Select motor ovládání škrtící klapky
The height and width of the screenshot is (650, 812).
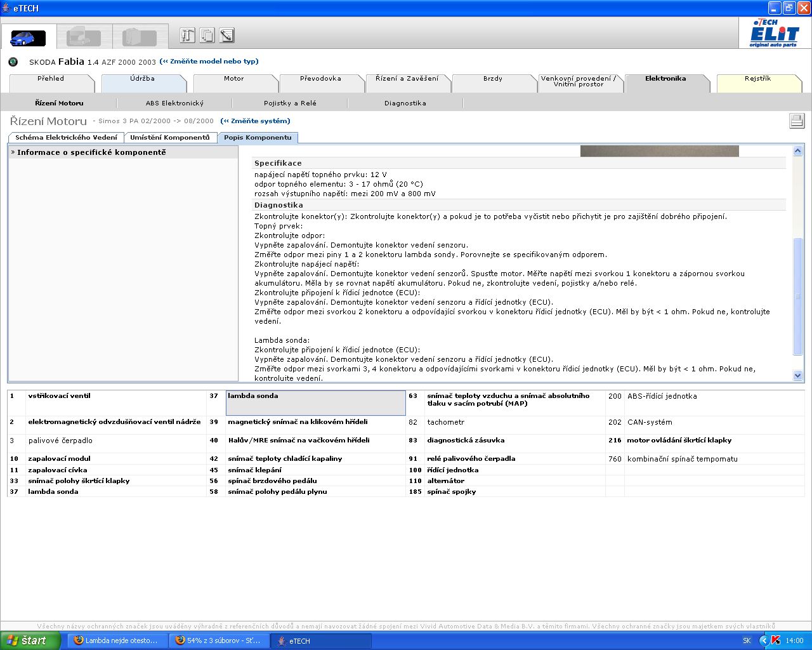click(x=679, y=440)
